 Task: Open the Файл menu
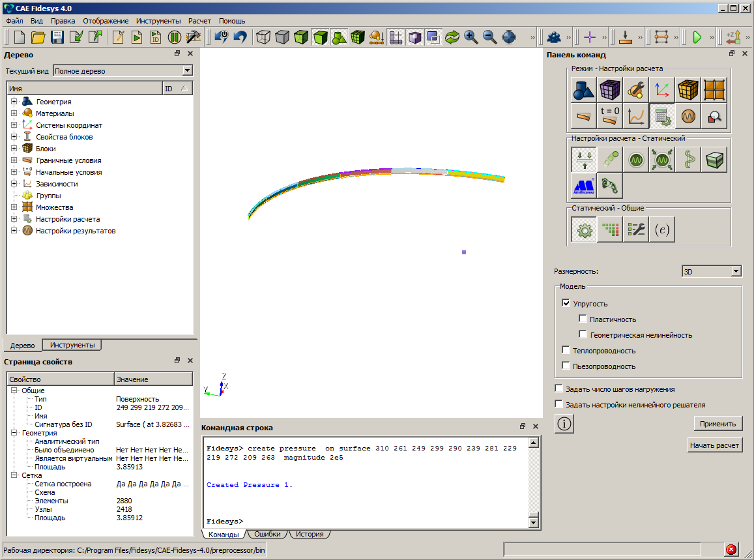pos(14,21)
